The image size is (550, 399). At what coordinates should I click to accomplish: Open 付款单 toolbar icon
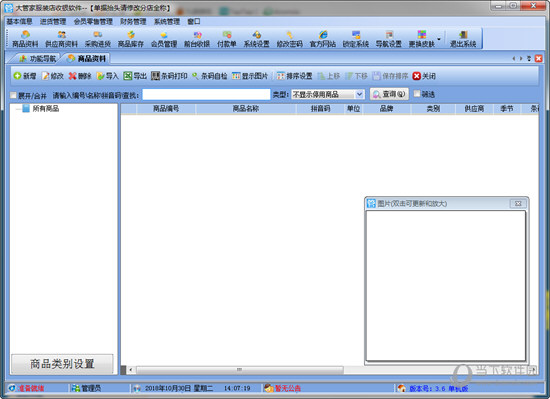click(227, 39)
